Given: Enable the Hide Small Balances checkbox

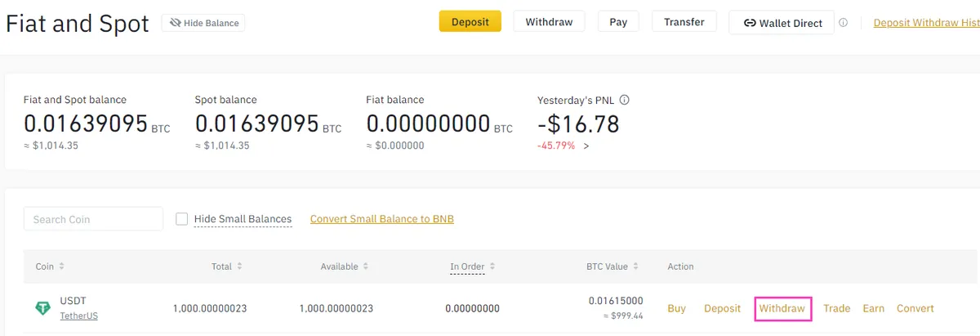Looking at the screenshot, I should (181, 218).
